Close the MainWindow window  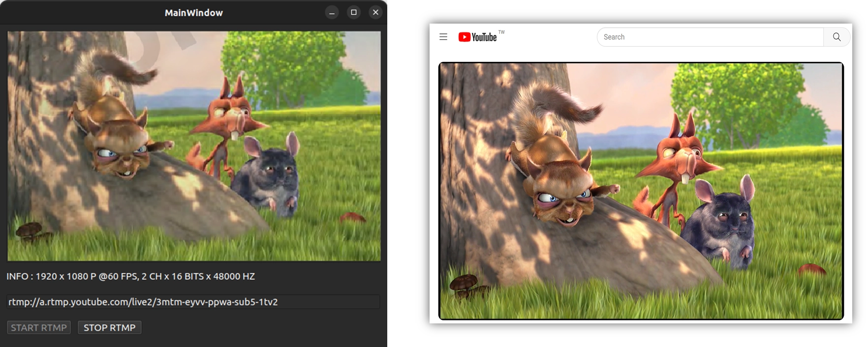pyautogui.click(x=375, y=12)
